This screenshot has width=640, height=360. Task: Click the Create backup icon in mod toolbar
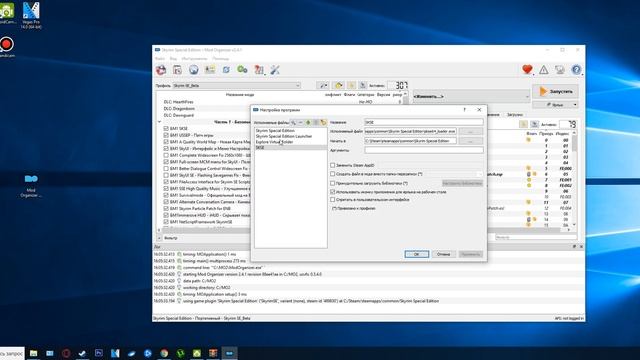click(x=362, y=85)
